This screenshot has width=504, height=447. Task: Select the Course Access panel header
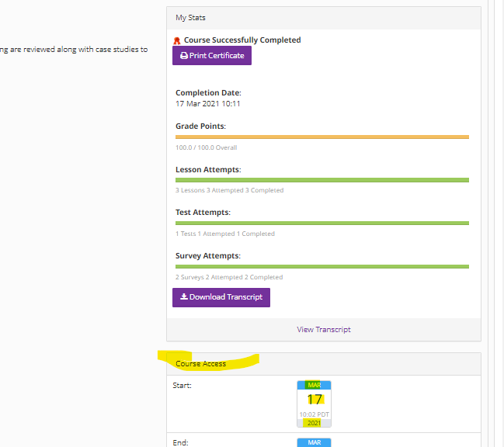(324, 364)
